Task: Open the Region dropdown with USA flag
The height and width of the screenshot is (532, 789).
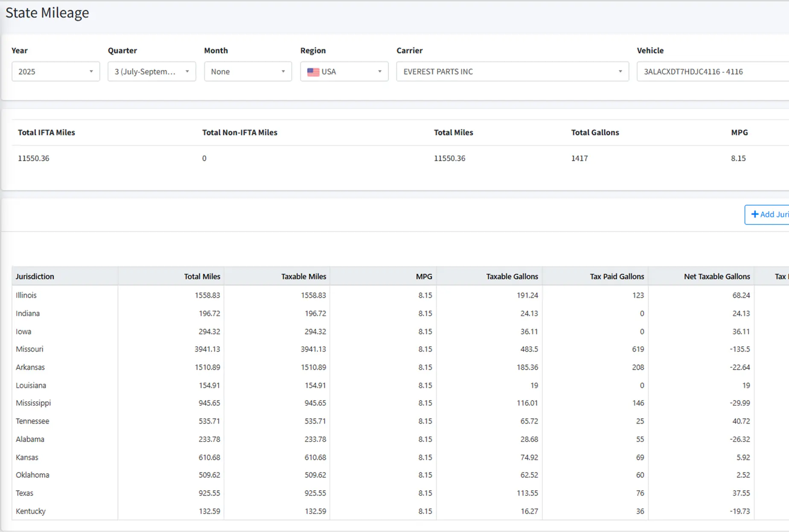Action: (x=344, y=72)
